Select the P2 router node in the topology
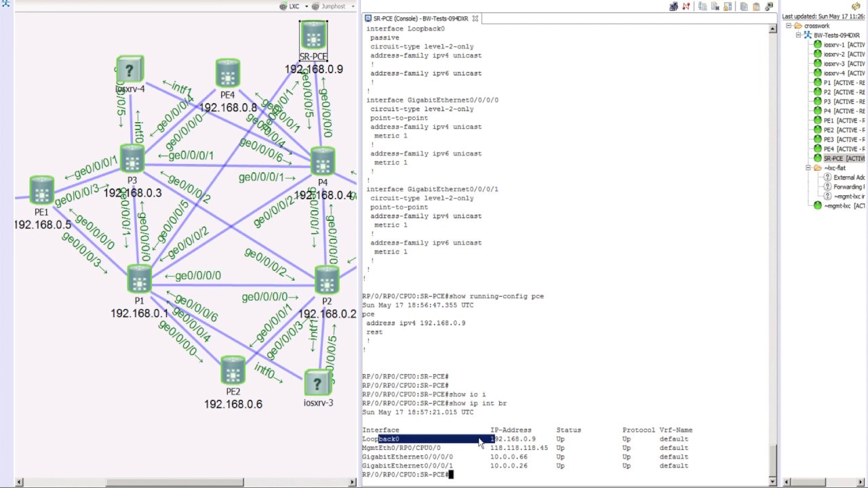Viewport: 868px width, 488px height. click(327, 280)
